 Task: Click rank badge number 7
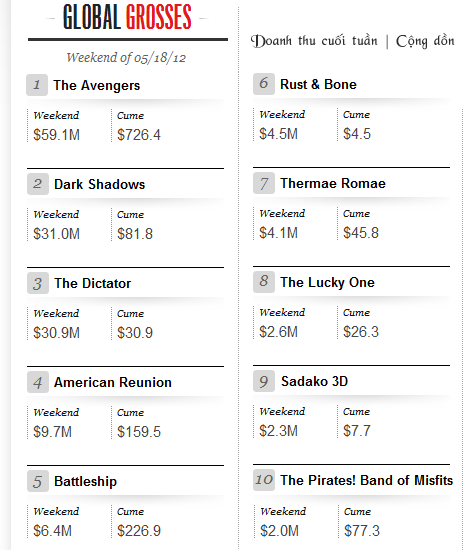264,183
